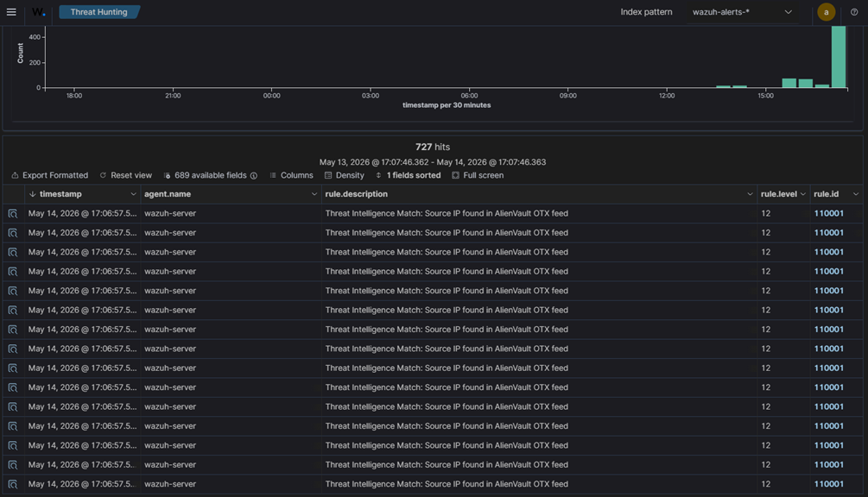Click the Index pattern label
Image resolution: width=868 pixels, height=497 pixels.
coord(646,11)
